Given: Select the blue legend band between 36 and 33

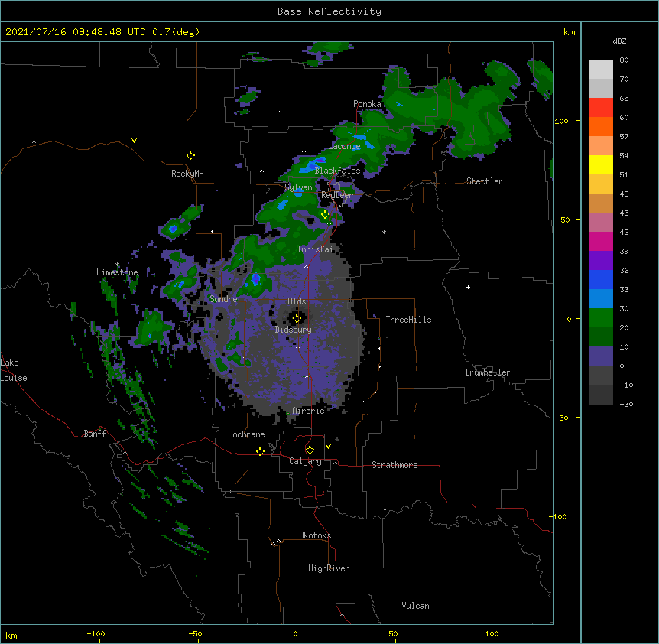Looking at the screenshot, I should (x=601, y=279).
